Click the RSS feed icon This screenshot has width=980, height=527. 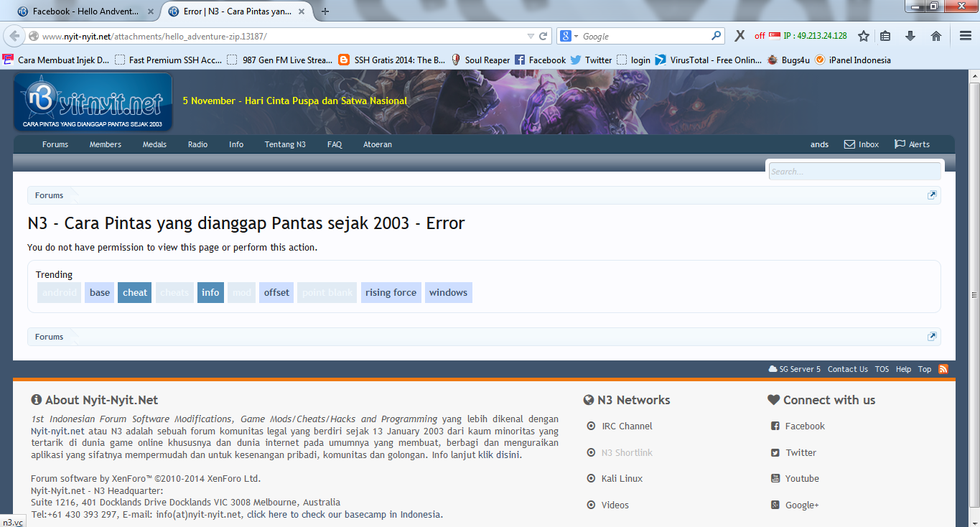(943, 369)
